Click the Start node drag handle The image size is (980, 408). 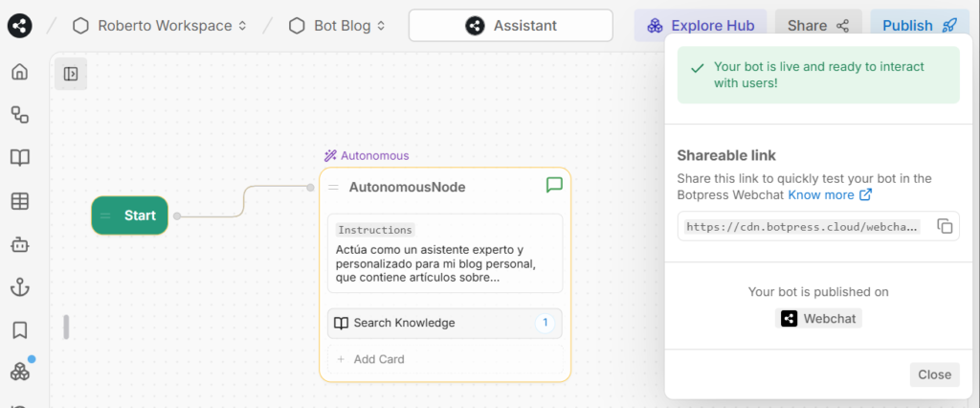click(x=105, y=215)
